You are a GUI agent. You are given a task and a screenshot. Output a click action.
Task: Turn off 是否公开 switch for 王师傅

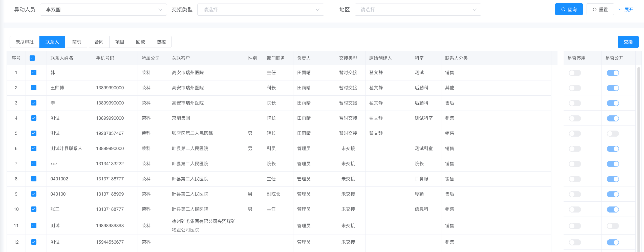tap(613, 88)
